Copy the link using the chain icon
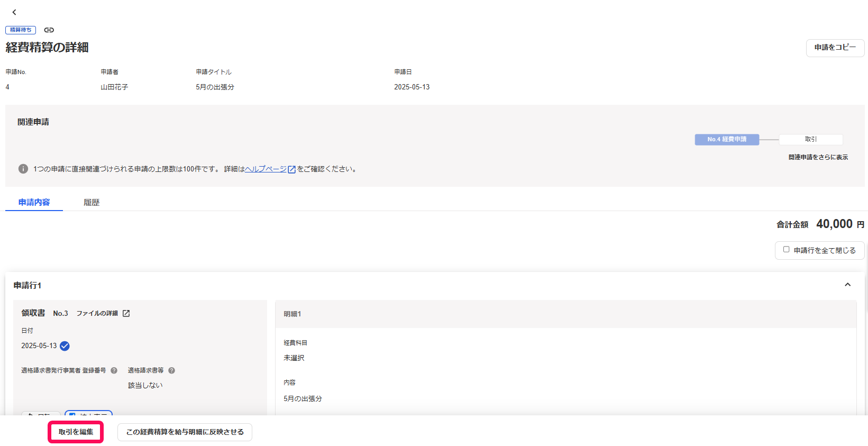Screen dimensions: 868x446 coord(49,30)
